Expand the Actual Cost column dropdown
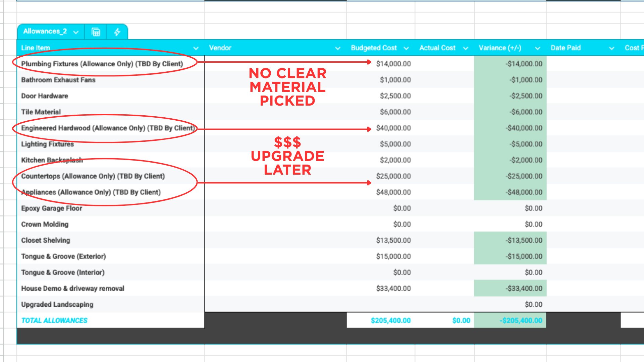Viewport: 644px width, 362px height. pyautogui.click(x=466, y=48)
